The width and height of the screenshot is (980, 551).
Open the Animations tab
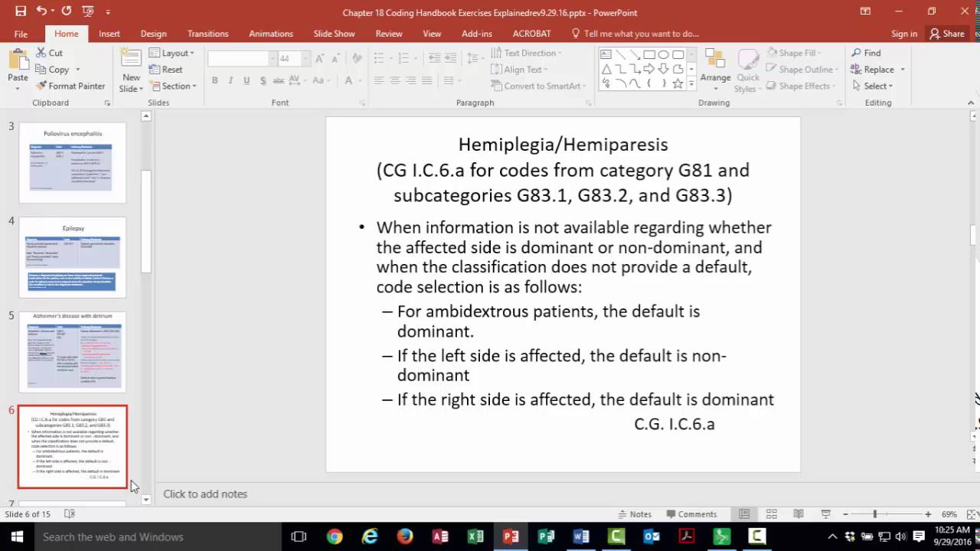270,34
